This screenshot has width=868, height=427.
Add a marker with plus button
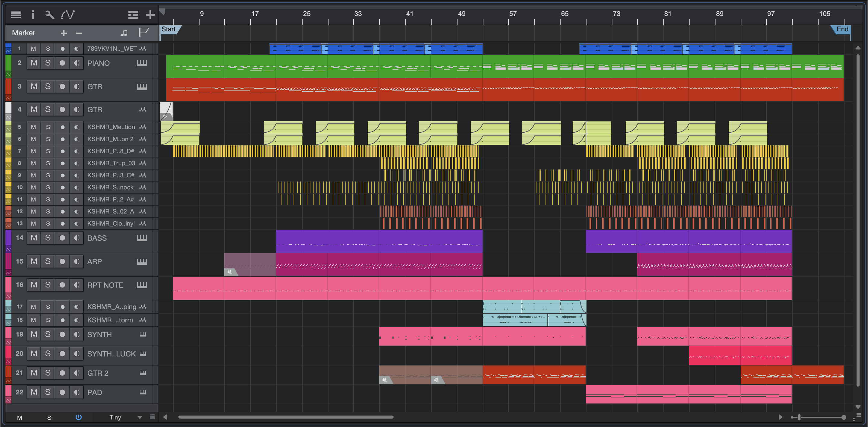[64, 33]
